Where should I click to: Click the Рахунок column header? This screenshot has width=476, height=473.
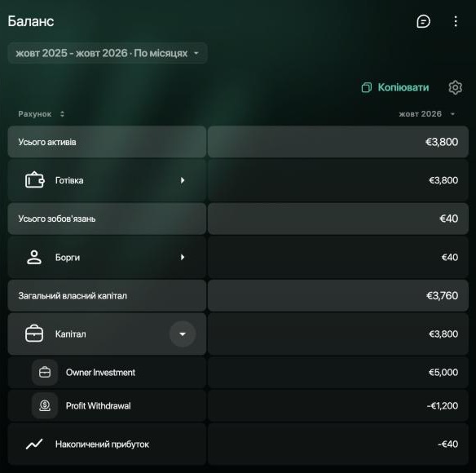pos(35,114)
